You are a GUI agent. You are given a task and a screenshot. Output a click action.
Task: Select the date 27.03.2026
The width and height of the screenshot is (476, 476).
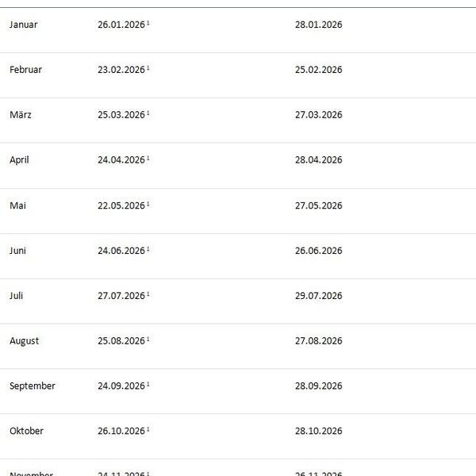[318, 115]
